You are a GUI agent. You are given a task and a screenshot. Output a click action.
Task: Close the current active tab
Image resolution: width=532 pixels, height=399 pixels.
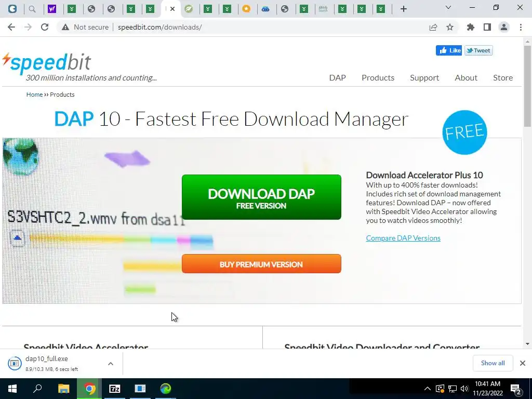(172, 9)
